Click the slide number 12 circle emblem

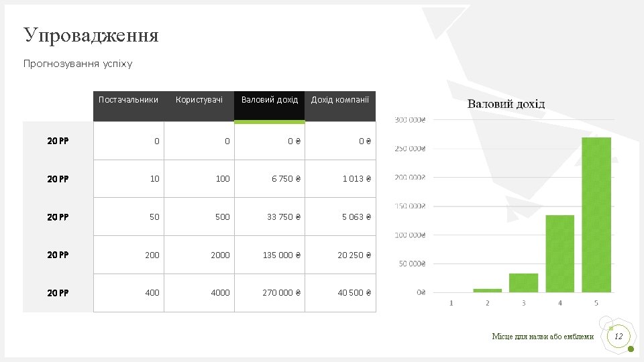(x=619, y=337)
